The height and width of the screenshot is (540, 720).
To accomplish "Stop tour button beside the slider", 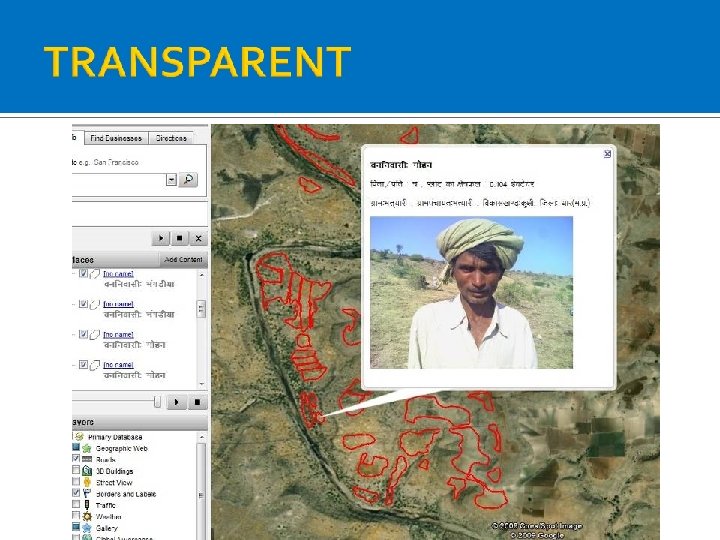I will pos(197,402).
